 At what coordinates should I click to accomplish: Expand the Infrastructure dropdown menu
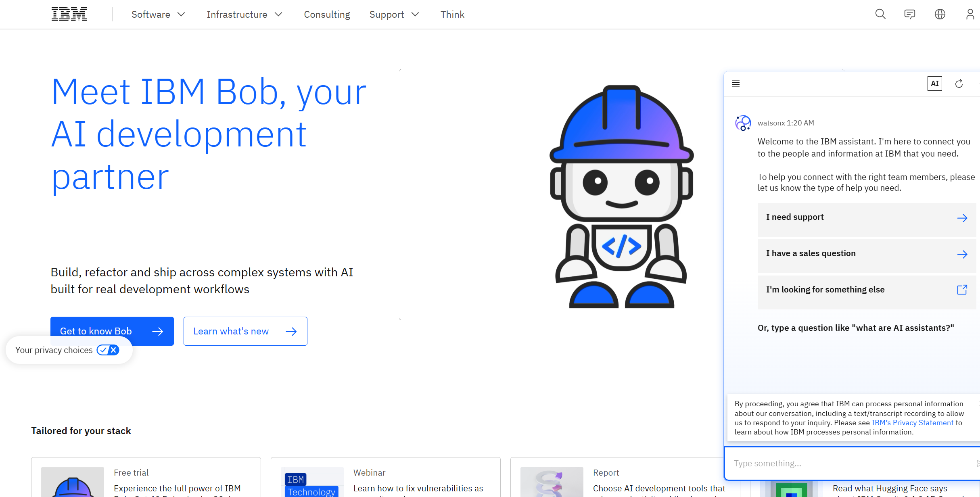(x=244, y=15)
